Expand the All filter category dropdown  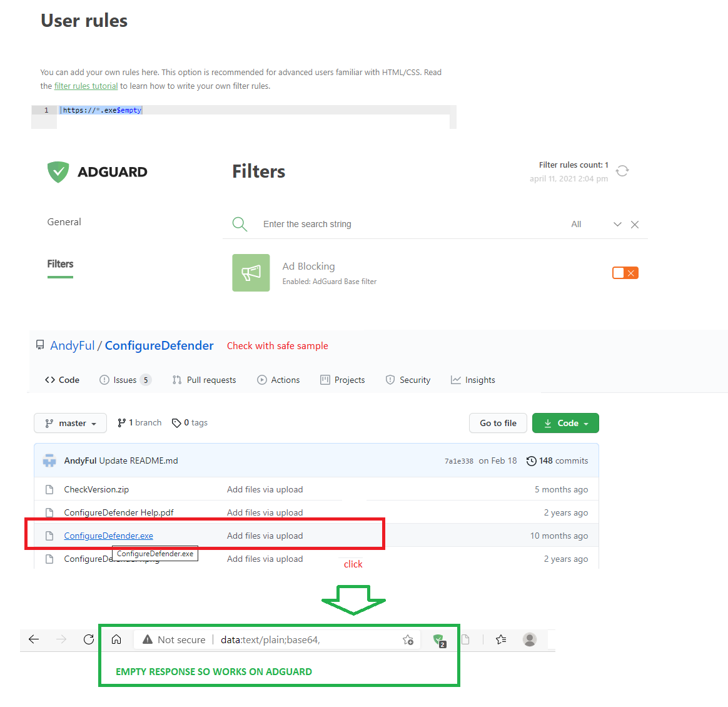pos(617,225)
